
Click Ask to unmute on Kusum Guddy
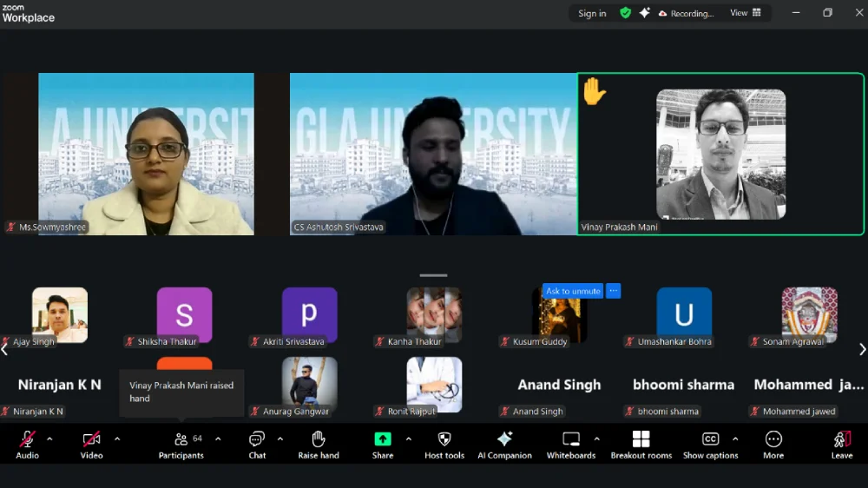(x=573, y=291)
